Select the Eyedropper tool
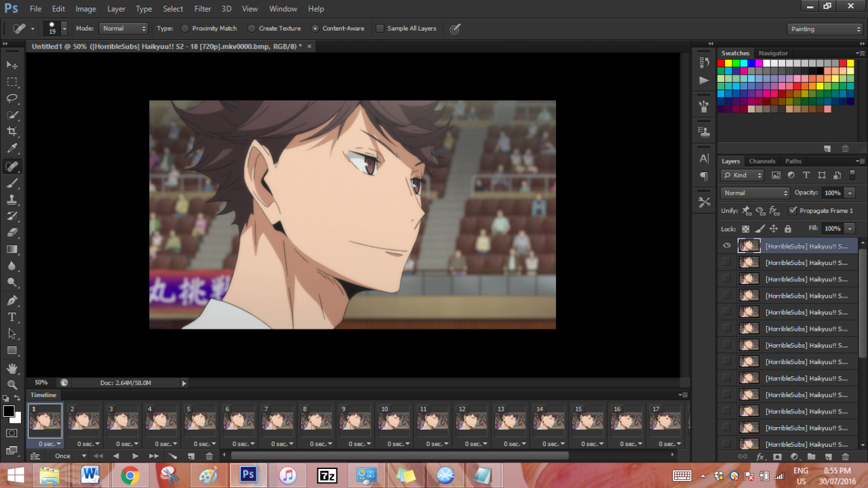The height and width of the screenshot is (488, 868). pyautogui.click(x=12, y=148)
